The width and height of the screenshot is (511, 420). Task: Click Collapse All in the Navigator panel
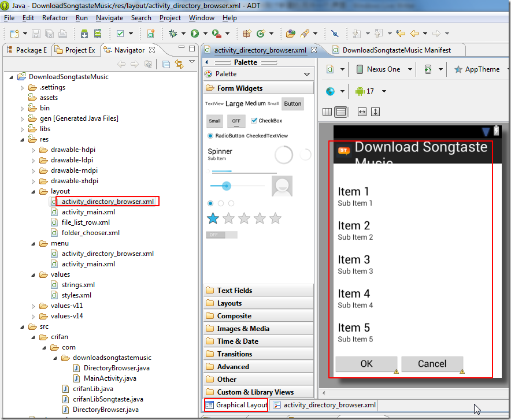(x=166, y=64)
